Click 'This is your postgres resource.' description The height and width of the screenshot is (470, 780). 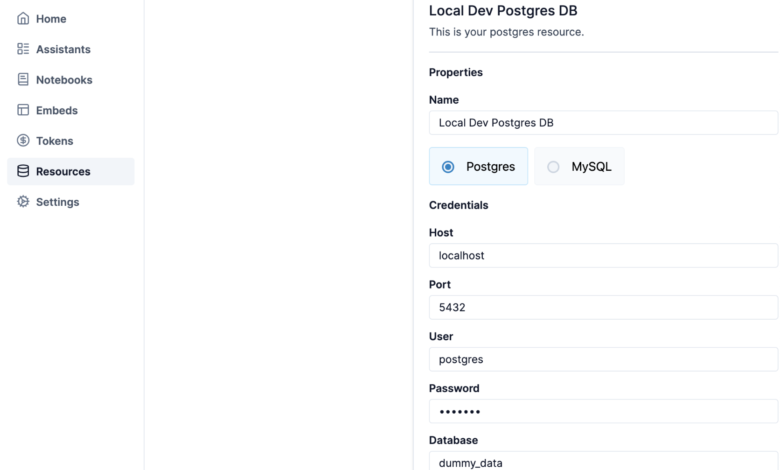tap(506, 32)
